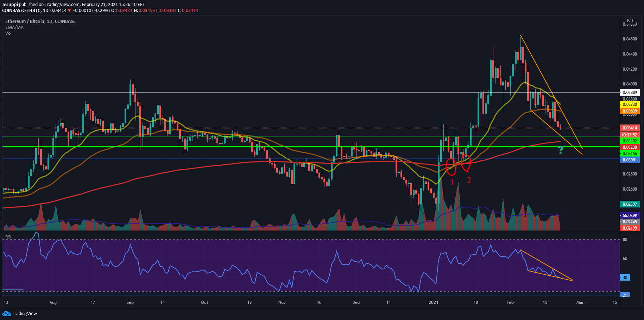Select the Vol indicator legend
Viewport: 644px width, 320px height.
[x=8, y=33]
